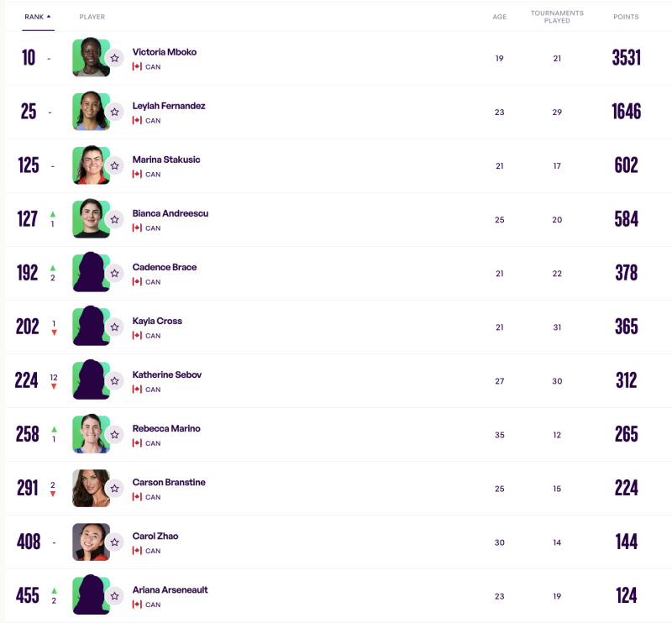Hit the star icon beside Rebecca Marino
The width and height of the screenshot is (672, 623).
[114, 434]
